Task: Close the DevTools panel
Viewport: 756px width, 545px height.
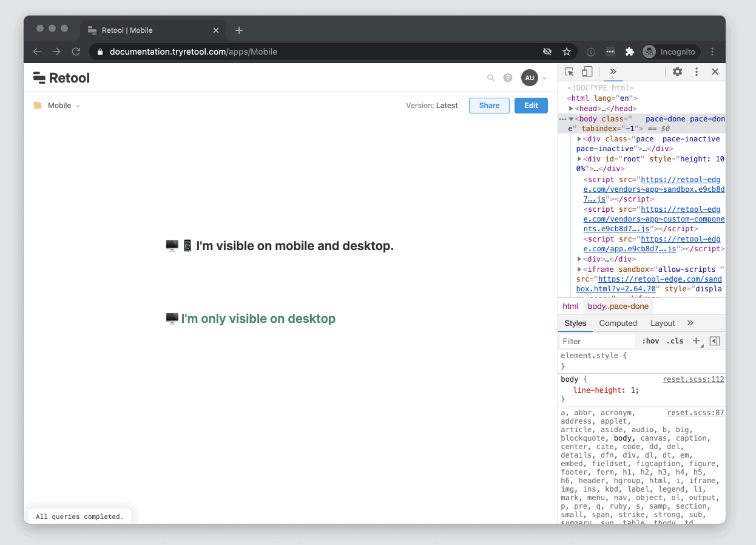Action: (715, 72)
